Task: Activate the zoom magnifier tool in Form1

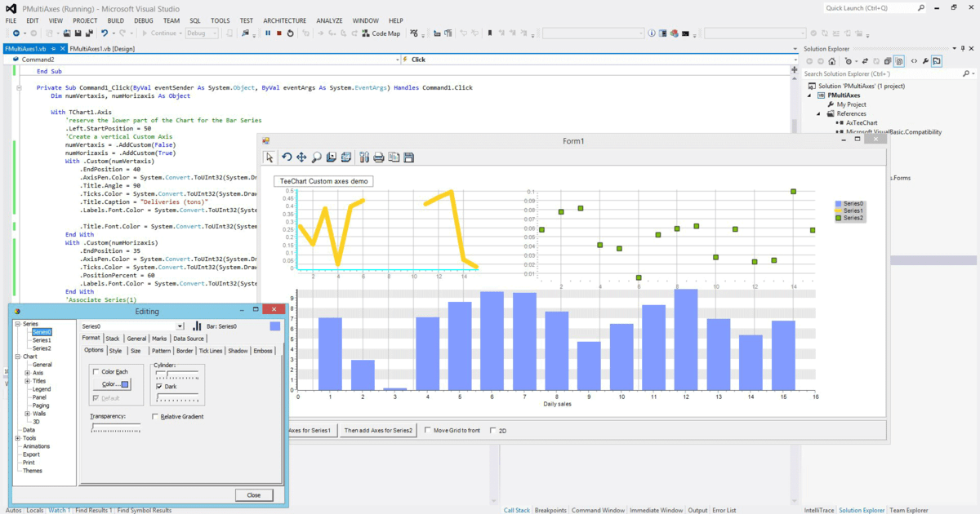Action: coord(315,157)
